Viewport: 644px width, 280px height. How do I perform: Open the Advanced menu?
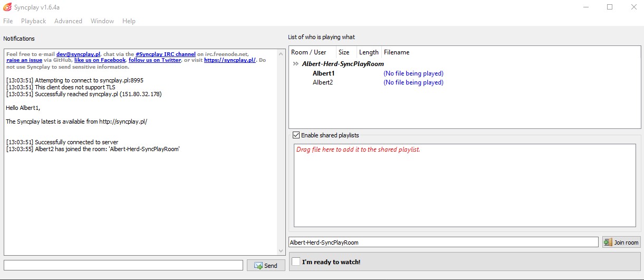68,21
